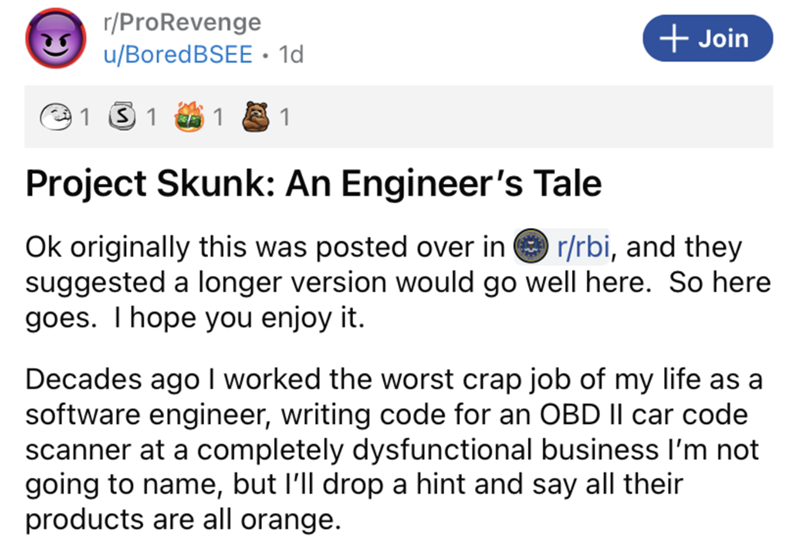800x549 pixels.
Task: Click the count beside the bear award
Action: pos(285,118)
